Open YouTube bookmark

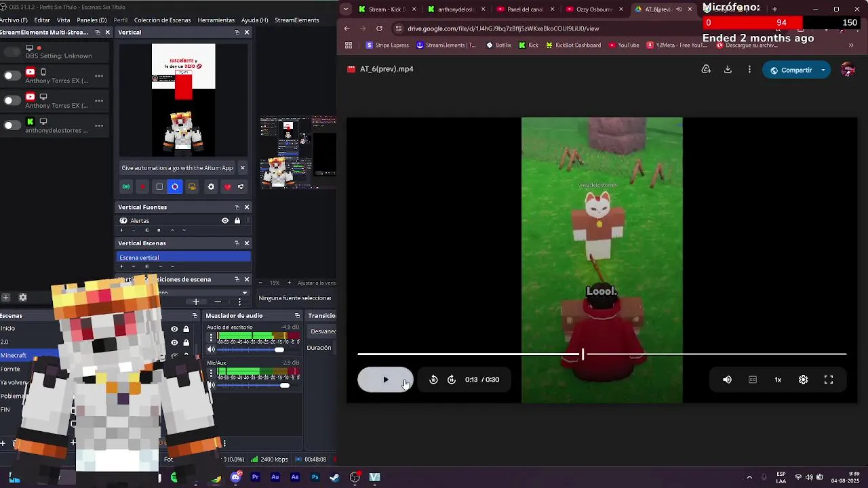pos(624,45)
